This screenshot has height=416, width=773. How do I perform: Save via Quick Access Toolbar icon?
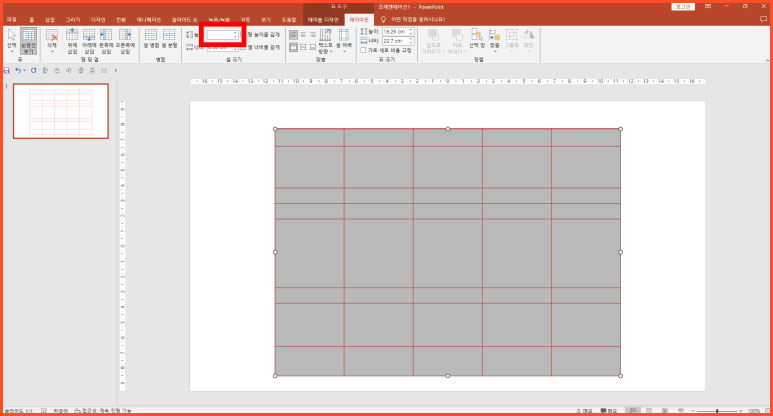(x=7, y=70)
